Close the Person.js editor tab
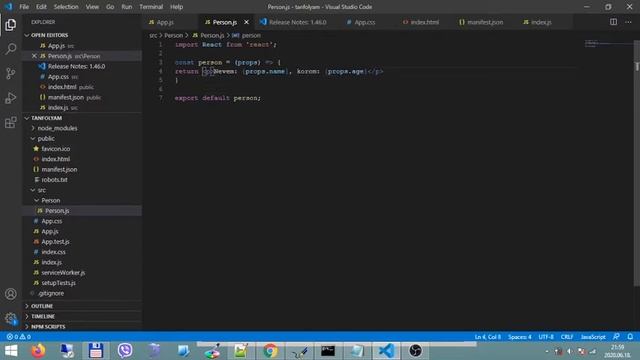The width and height of the screenshot is (640, 360). (246, 22)
